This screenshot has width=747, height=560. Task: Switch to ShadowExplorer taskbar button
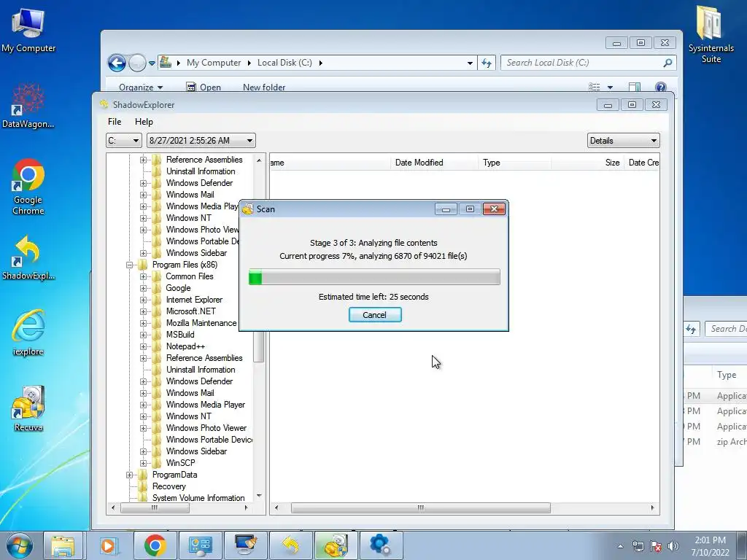290,545
